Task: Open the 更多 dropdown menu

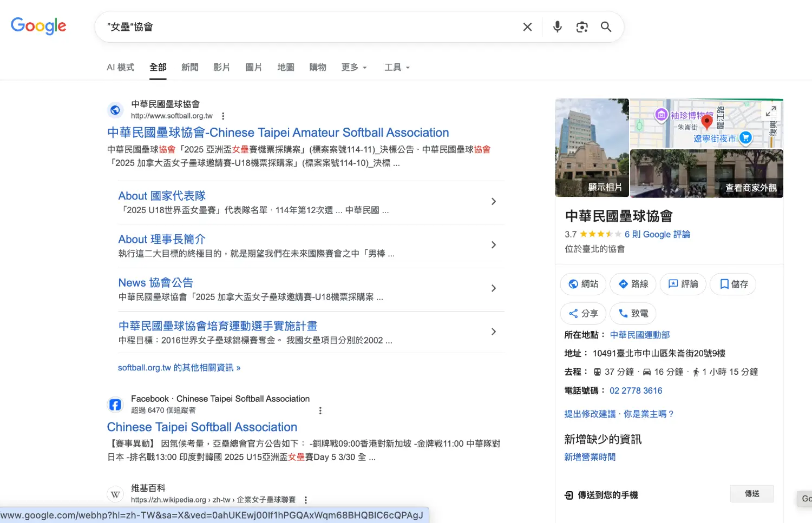Action: click(354, 68)
